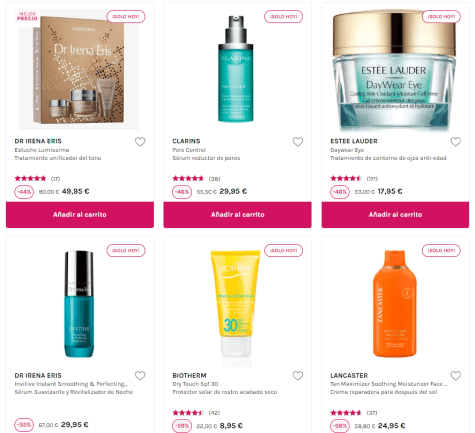475x433 pixels.
Task: Click the -44% discount badge on Lumissima
Action: (x=24, y=192)
